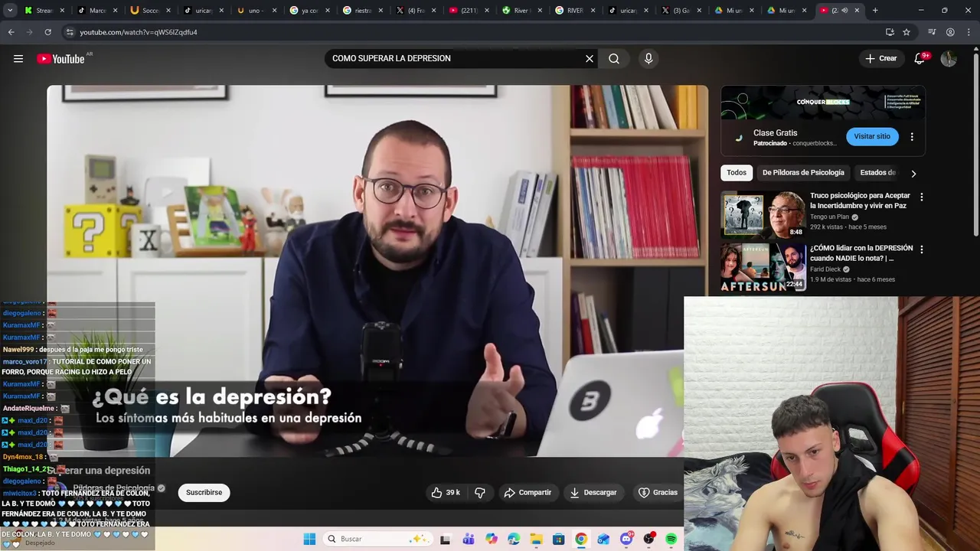This screenshot has width=980, height=551.
Task: Open the Truco psicológico para Aceptar title
Action: [860, 201]
